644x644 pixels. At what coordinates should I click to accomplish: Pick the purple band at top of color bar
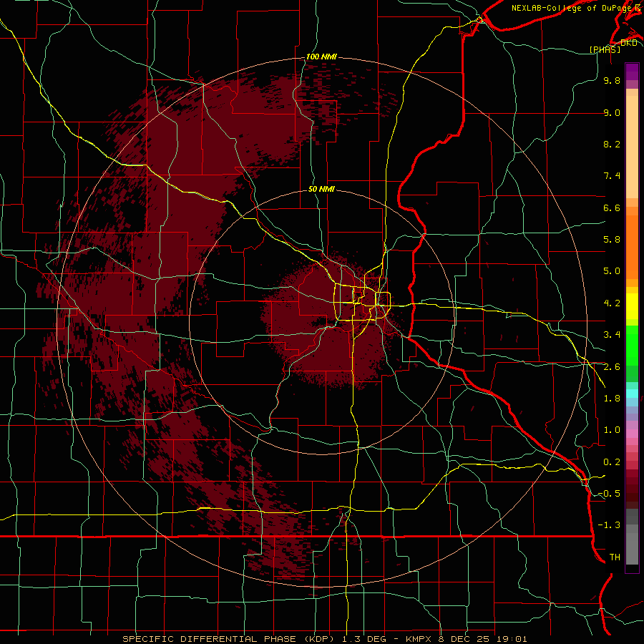click(x=632, y=72)
